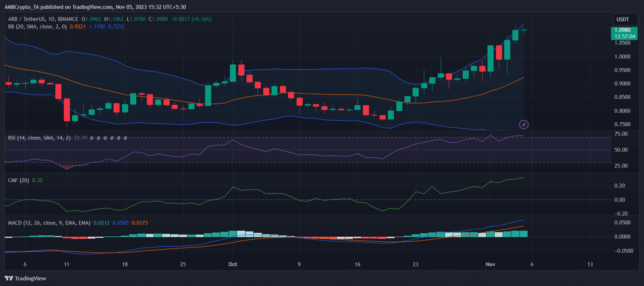Click the Nov label on the time axis

[491, 264]
